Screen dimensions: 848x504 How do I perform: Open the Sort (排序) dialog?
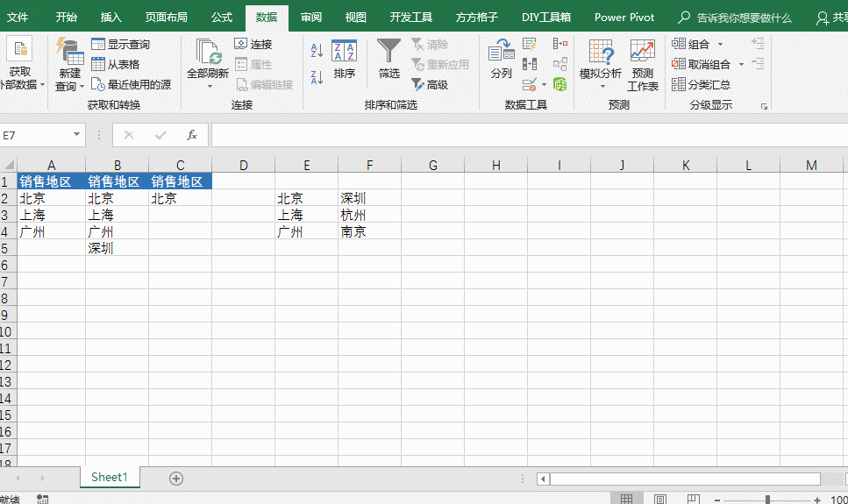coord(344,59)
